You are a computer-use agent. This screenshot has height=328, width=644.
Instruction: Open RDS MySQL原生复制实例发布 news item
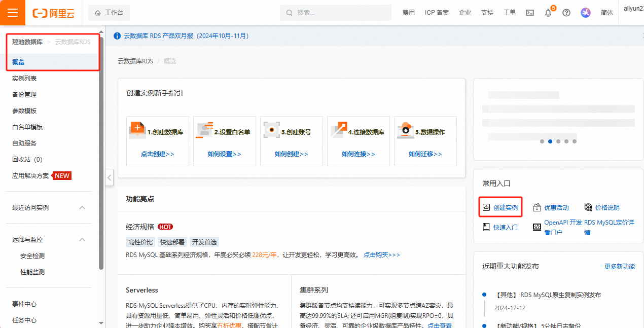[548, 295]
